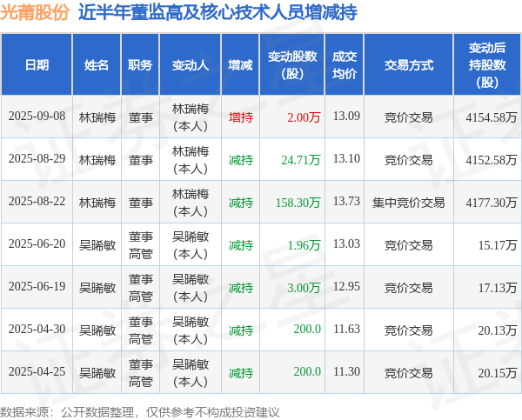
Task: Click the date 2025-06-19
Action: [x=37, y=287]
